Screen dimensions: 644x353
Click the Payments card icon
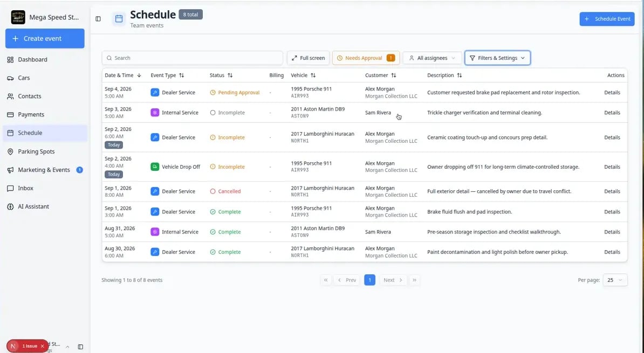10,114
